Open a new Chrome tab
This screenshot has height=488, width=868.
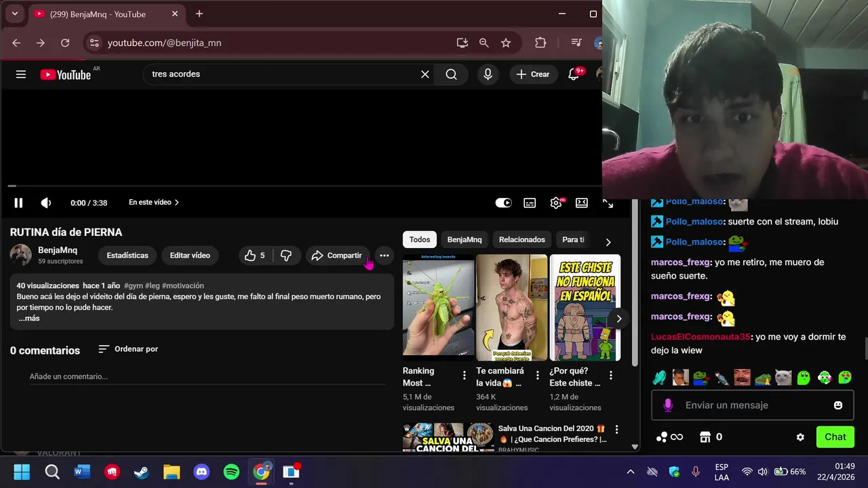tap(199, 14)
